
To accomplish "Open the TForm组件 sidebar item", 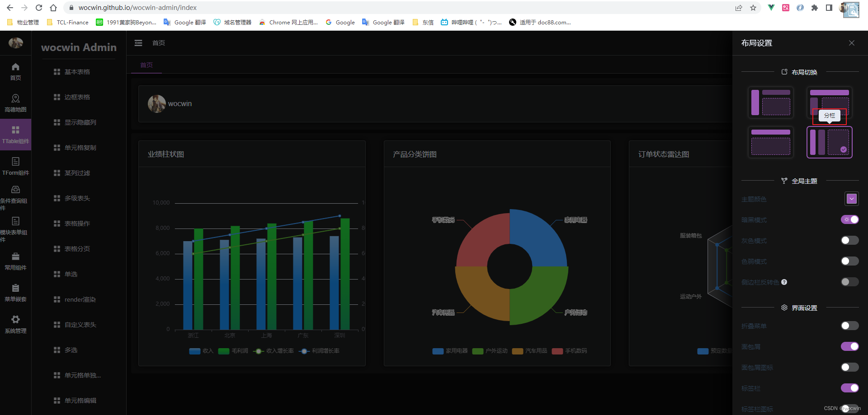I will 15,166.
